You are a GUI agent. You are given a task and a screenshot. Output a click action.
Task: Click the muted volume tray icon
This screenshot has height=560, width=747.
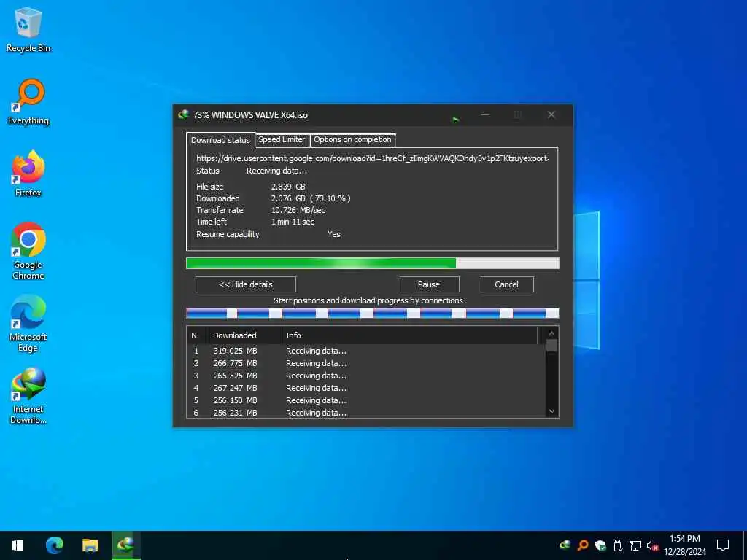(652, 545)
